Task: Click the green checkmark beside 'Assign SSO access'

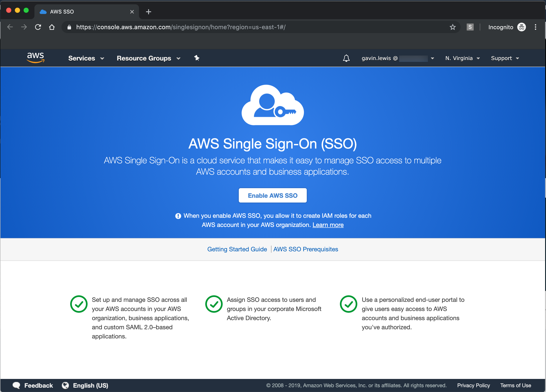Action: (214, 304)
